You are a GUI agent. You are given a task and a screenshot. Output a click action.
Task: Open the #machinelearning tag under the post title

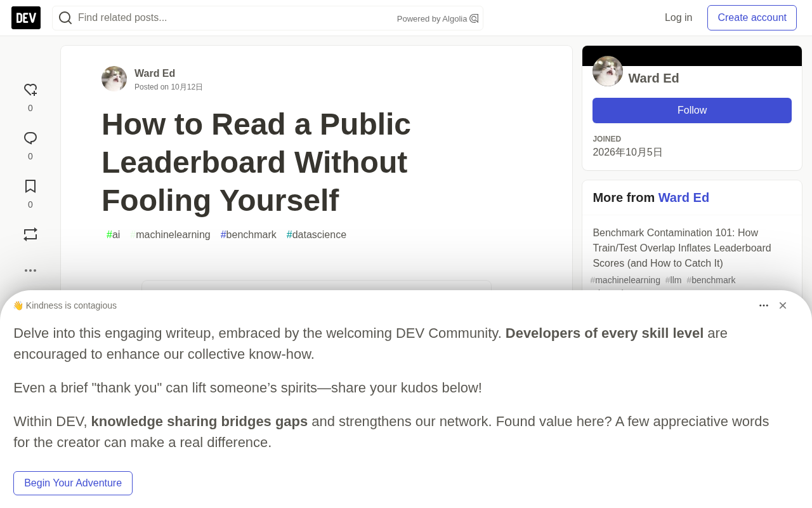tap(170, 235)
